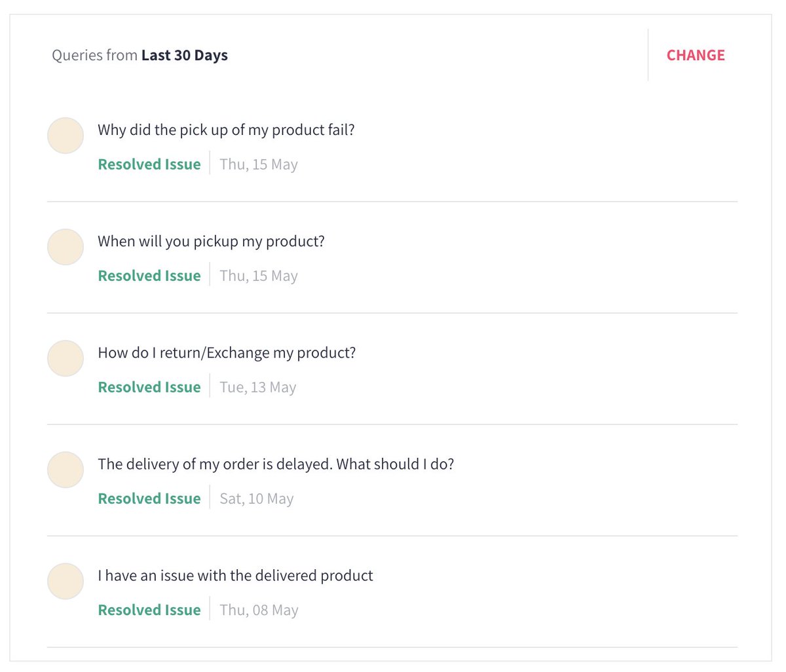Click the avatar circle beside the delayed delivery query
The image size is (786, 672).
(65, 470)
